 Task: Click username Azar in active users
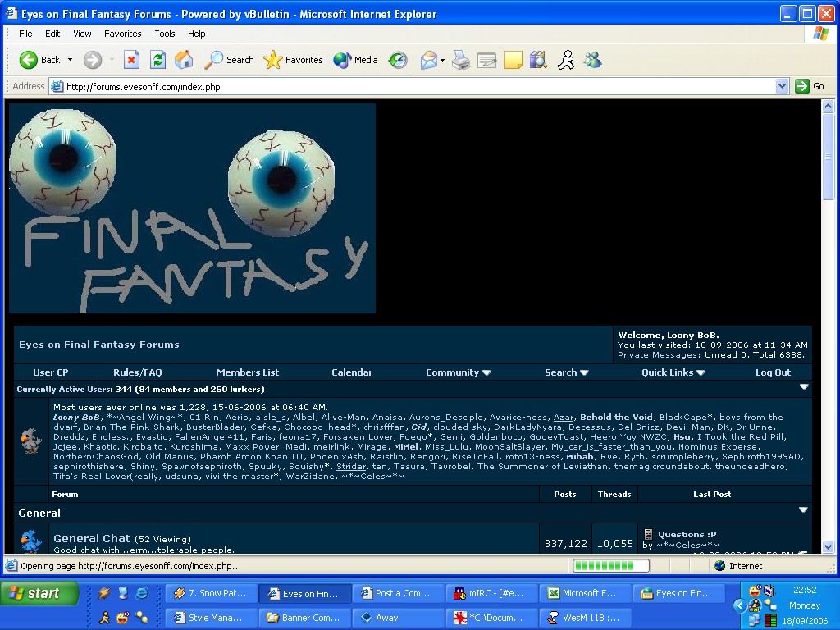point(563,417)
